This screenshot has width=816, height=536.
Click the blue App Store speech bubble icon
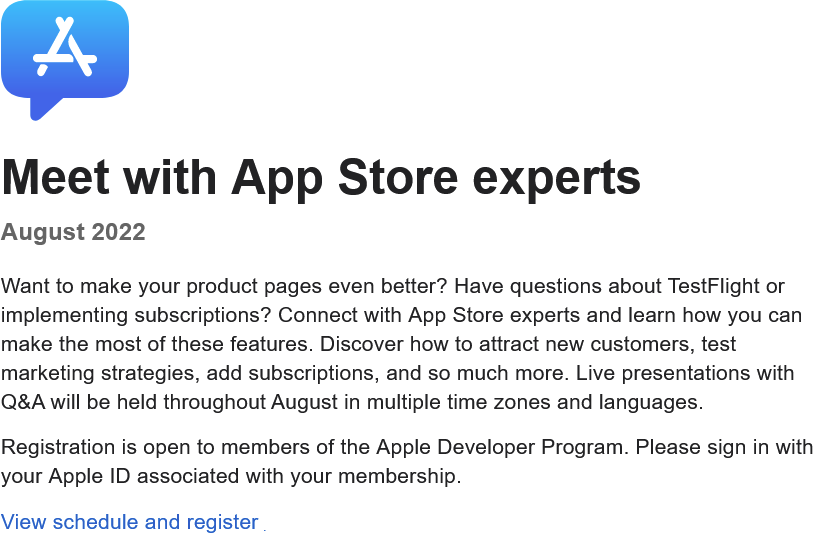click(65, 60)
